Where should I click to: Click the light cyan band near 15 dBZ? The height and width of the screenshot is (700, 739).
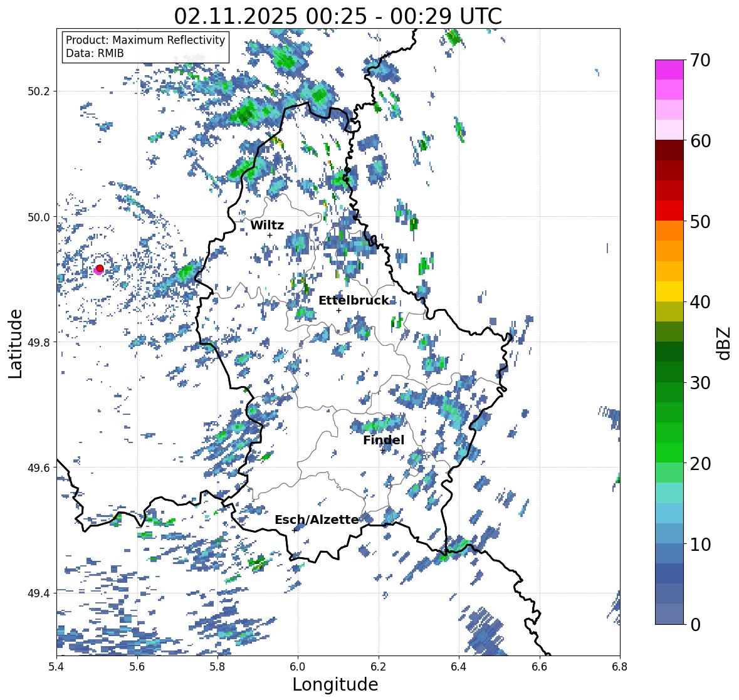coord(669,493)
